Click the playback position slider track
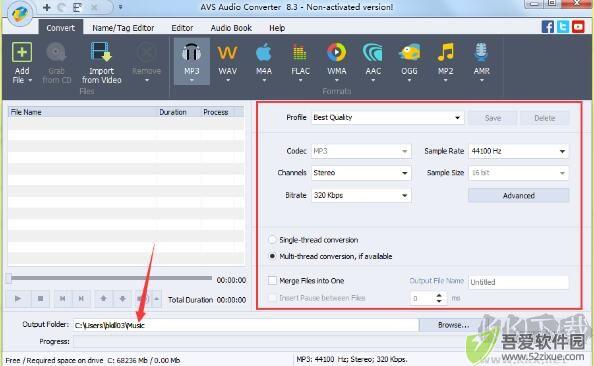This screenshot has width=594, height=366. point(111,278)
